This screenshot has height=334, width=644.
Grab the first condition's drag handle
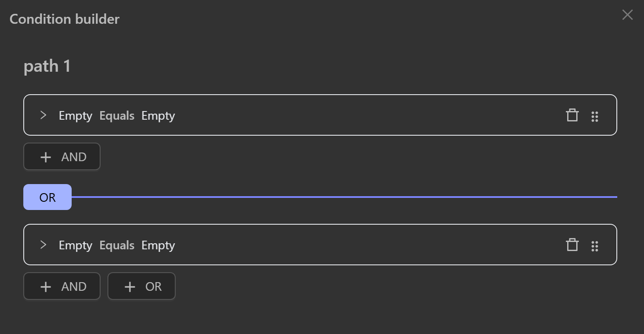point(595,116)
